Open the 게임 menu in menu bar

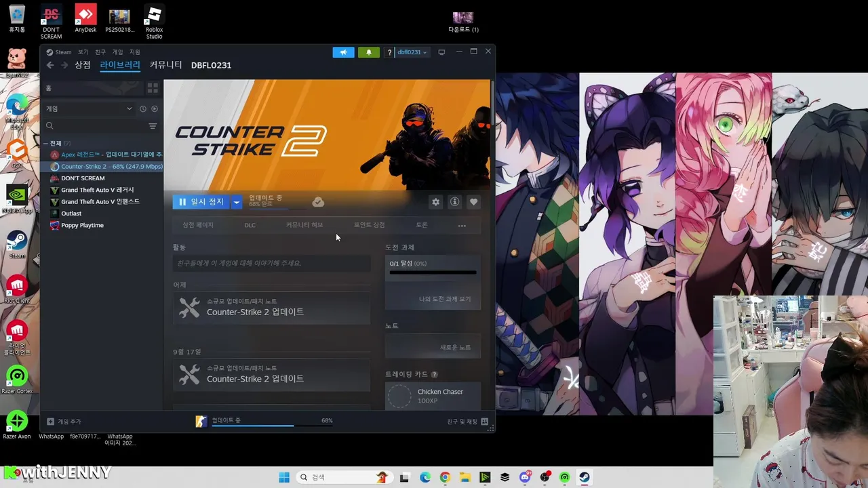[117, 52]
